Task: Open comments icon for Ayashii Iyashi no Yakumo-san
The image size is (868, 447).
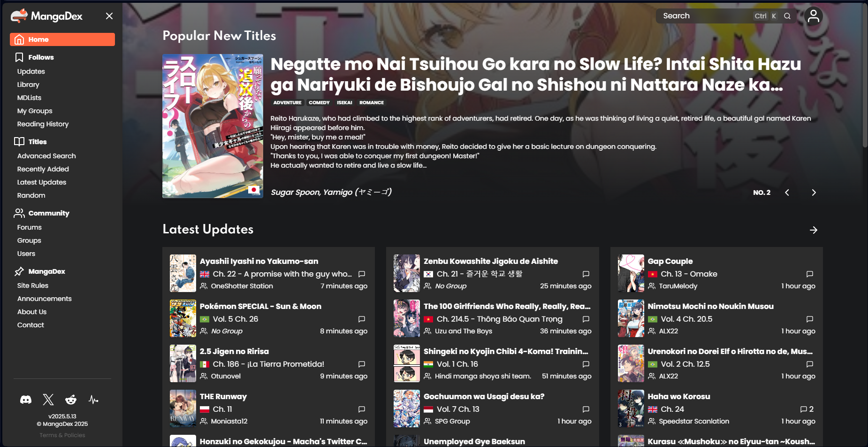Action: [x=362, y=274]
